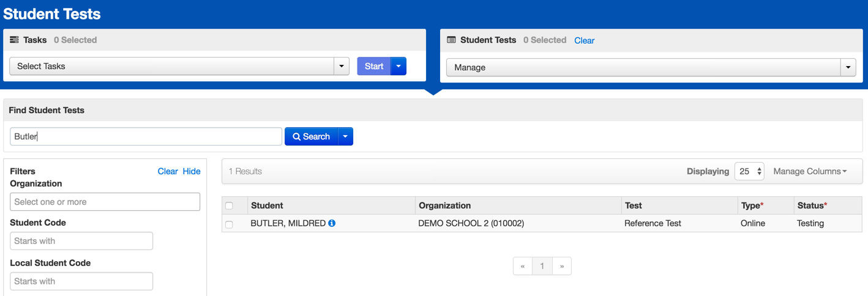Clear the selected Student Tests
Image resolution: width=868 pixels, height=296 pixels.
584,40
